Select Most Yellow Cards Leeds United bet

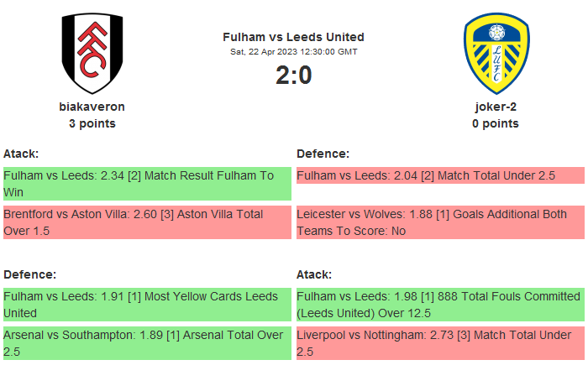point(147,305)
